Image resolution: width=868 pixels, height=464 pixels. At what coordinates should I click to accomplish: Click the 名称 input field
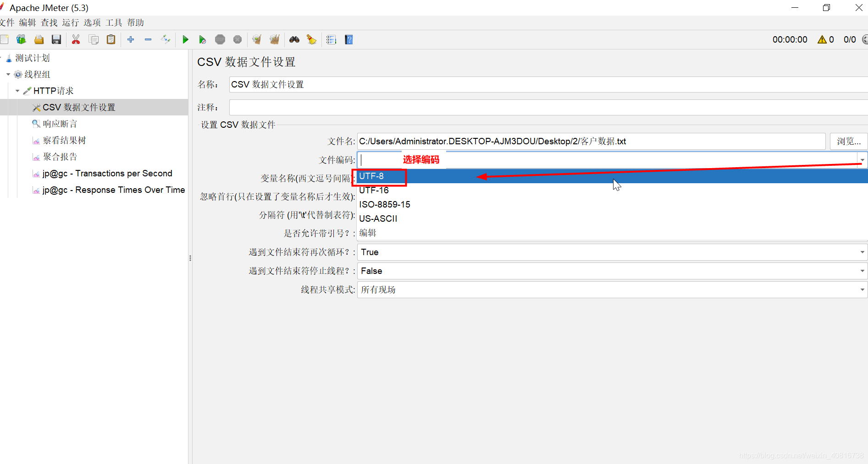pos(548,84)
